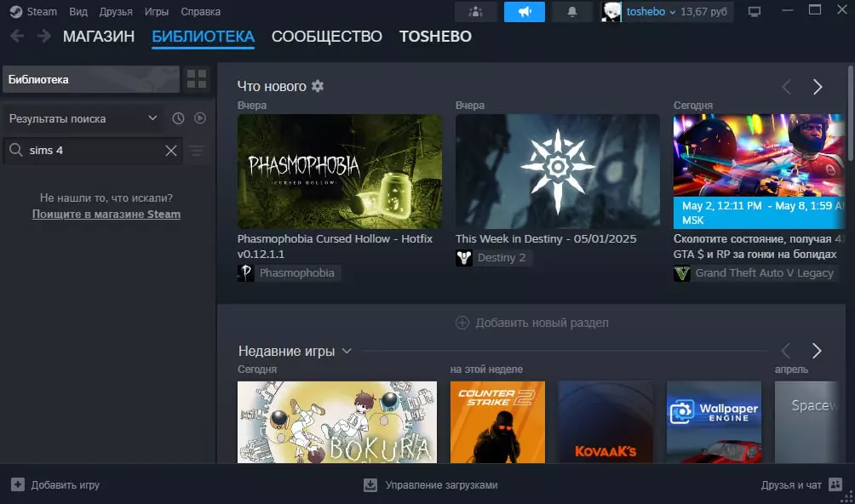Viewport: 855px width, 504px height.
Task: Show next games in Недавние игры
Action: [x=817, y=351]
